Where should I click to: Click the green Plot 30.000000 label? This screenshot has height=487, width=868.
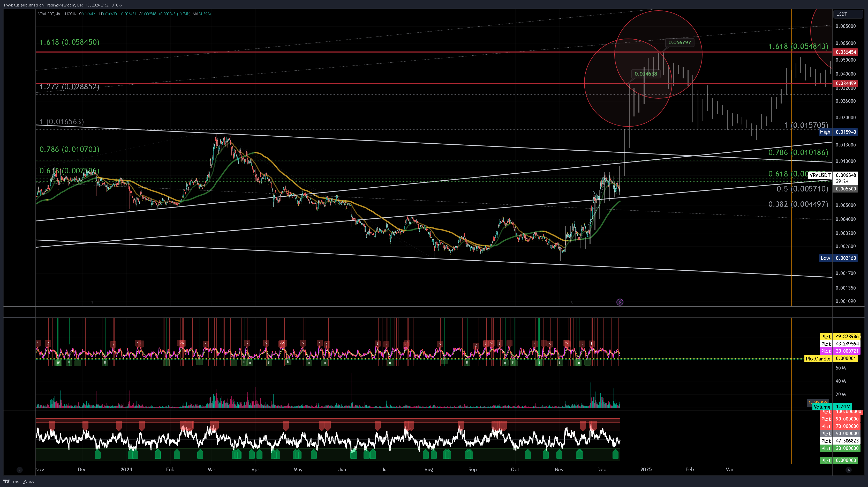coord(841,448)
